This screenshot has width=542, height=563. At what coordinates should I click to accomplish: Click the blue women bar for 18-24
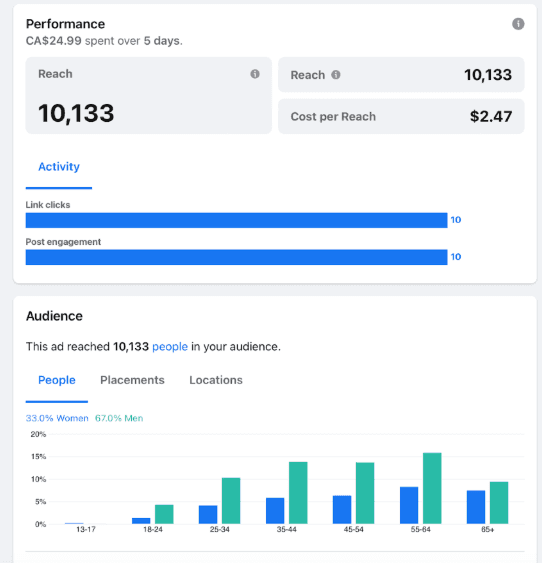click(x=141, y=521)
